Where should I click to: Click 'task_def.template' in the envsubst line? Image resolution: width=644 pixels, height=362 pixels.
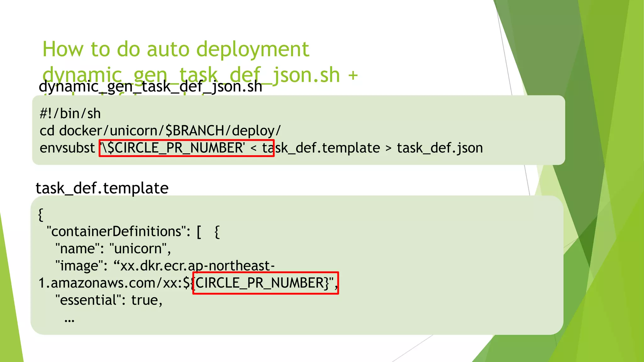pos(321,148)
